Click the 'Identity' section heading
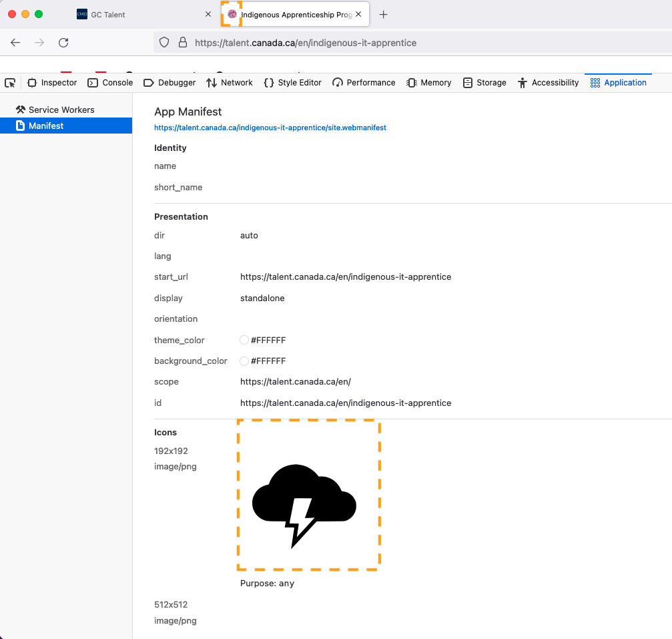This screenshot has width=672, height=639. click(x=170, y=148)
